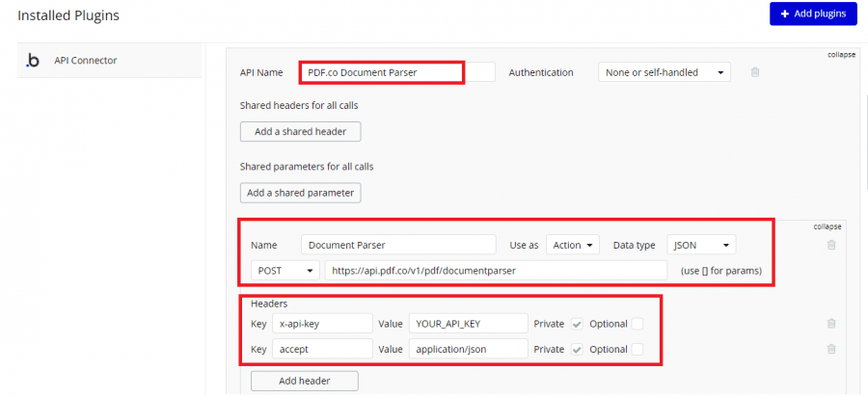The height and width of the screenshot is (397, 868).
Task: Enable Optional checkbox for x-api-key header
Action: 637,324
